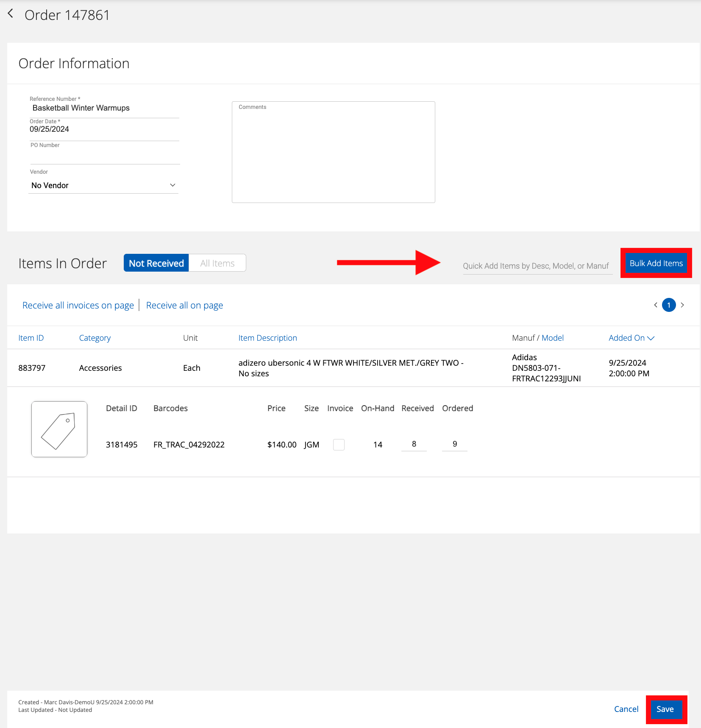Open the Vendor dropdown showing No Vendor
Viewport: 701px width, 728px height.
[x=103, y=186]
